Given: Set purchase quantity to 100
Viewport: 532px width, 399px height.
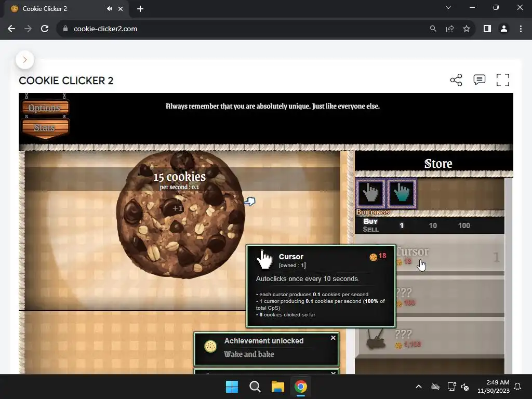Looking at the screenshot, I should tap(464, 225).
